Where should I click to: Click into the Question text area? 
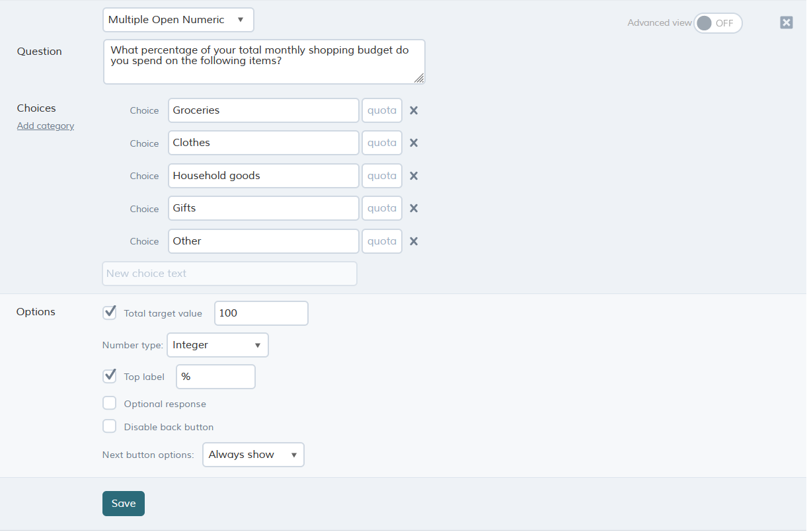point(264,61)
